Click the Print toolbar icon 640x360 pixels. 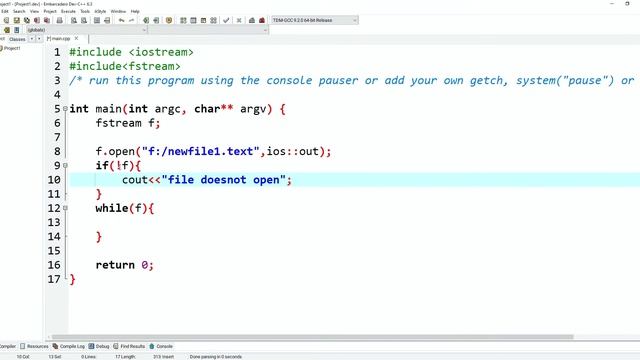[x=60, y=20]
